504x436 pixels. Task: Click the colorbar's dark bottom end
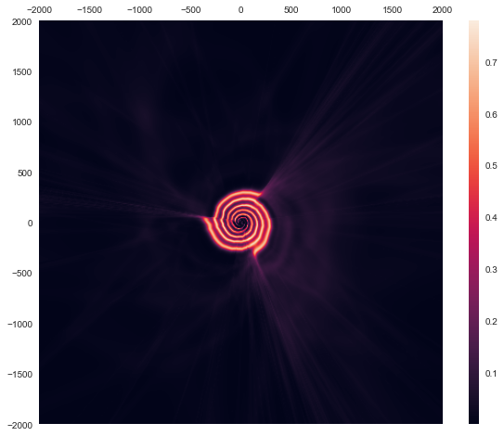473,419
